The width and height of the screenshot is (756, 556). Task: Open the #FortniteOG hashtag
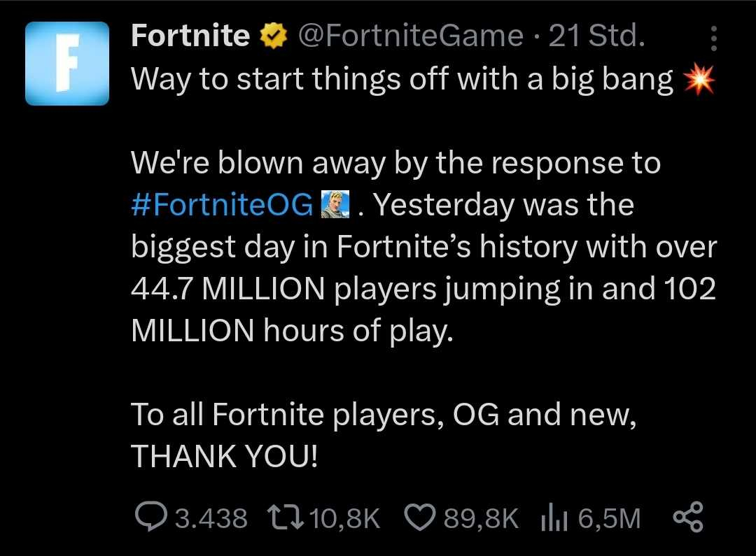[222, 206]
